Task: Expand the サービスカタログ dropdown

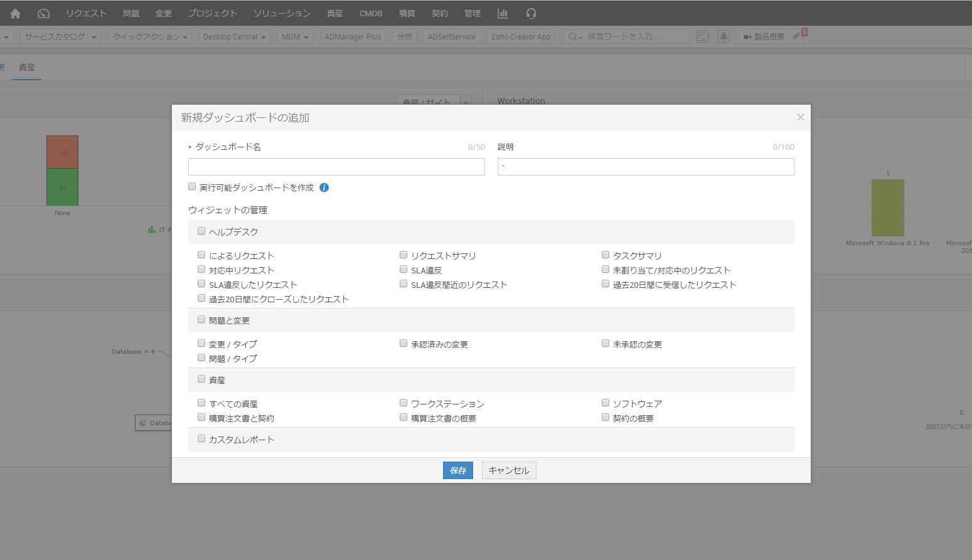Action: [x=60, y=36]
